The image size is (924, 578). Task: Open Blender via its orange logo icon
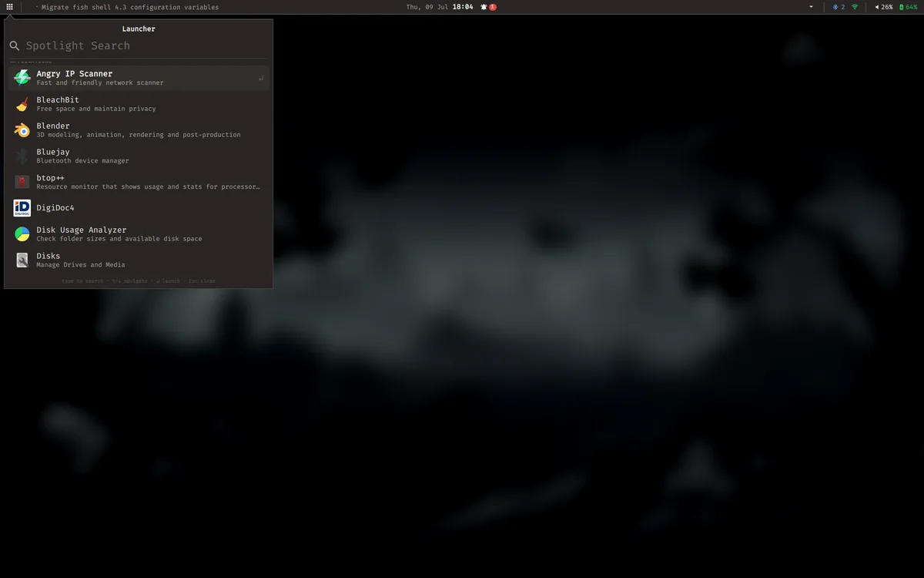coord(22,130)
